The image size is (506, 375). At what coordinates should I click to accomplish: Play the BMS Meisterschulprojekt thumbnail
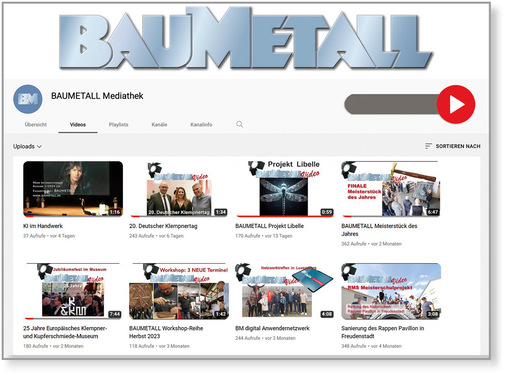pos(391,291)
